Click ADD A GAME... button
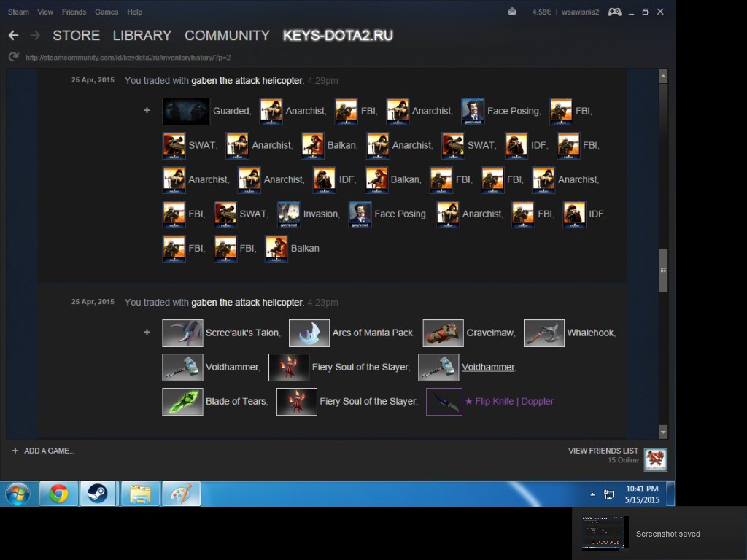 (x=49, y=451)
